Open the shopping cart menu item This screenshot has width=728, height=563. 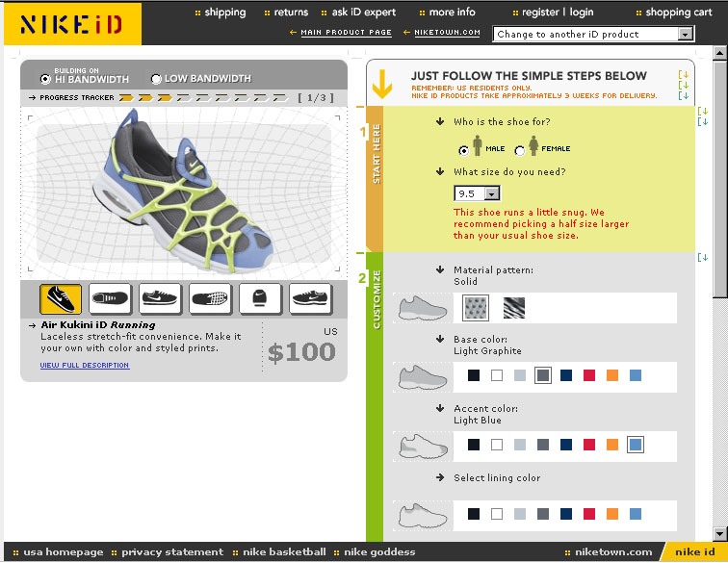(x=678, y=13)
